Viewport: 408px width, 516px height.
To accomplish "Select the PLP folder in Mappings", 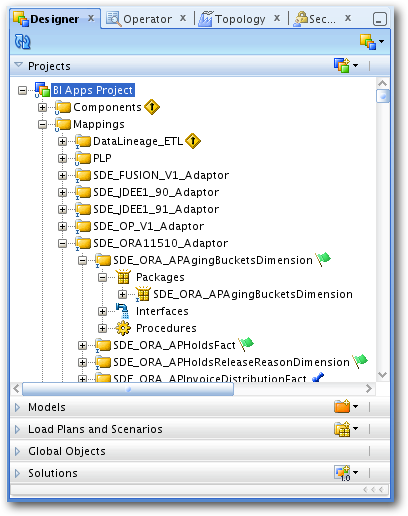I will tap(102, 158).
